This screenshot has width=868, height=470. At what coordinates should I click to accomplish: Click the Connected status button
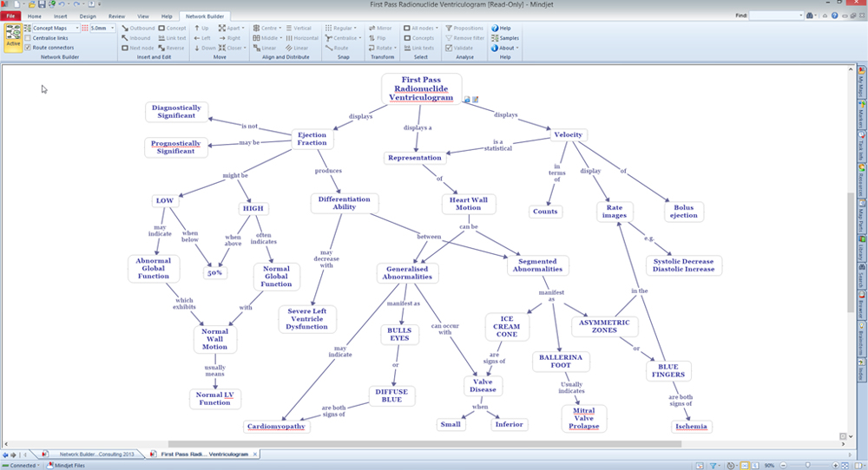click(x=22, y=466)
